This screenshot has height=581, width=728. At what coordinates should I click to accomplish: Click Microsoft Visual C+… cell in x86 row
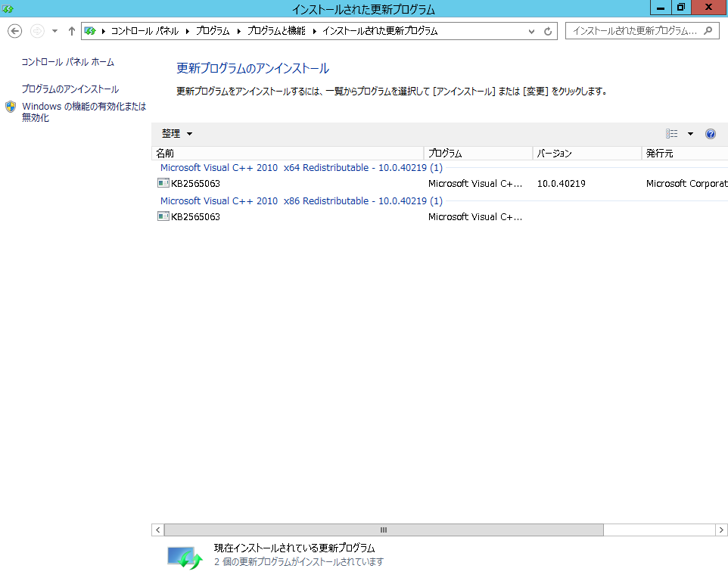[x=475, y=216]
